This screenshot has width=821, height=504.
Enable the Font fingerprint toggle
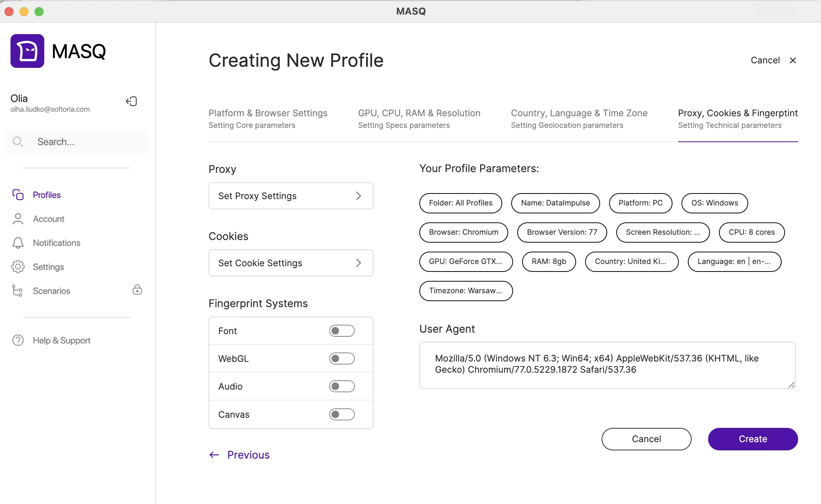click(x=342, y=331)
